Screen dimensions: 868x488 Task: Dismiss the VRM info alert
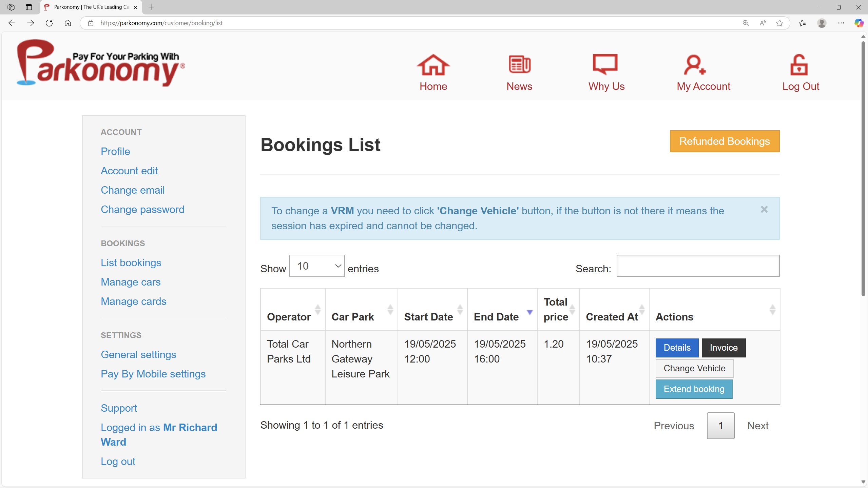[x=764, y=209]
